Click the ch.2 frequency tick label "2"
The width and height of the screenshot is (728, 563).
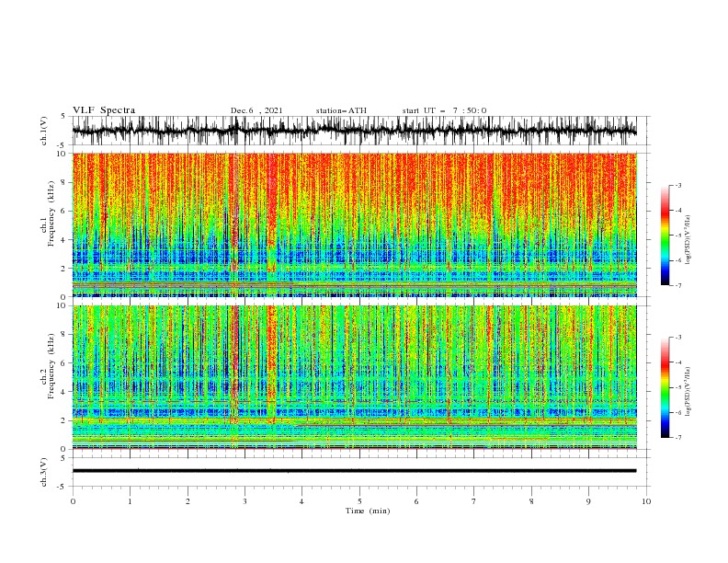pos(65,420)
